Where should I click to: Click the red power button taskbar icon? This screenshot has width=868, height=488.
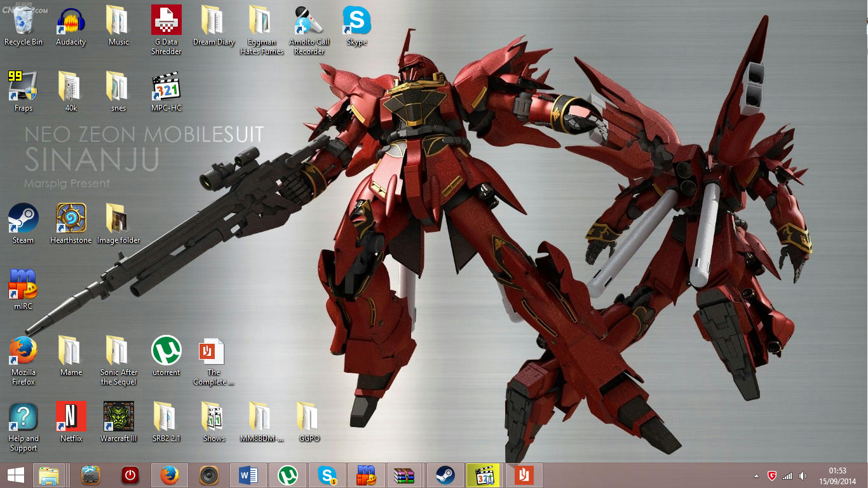pos(130,475)
